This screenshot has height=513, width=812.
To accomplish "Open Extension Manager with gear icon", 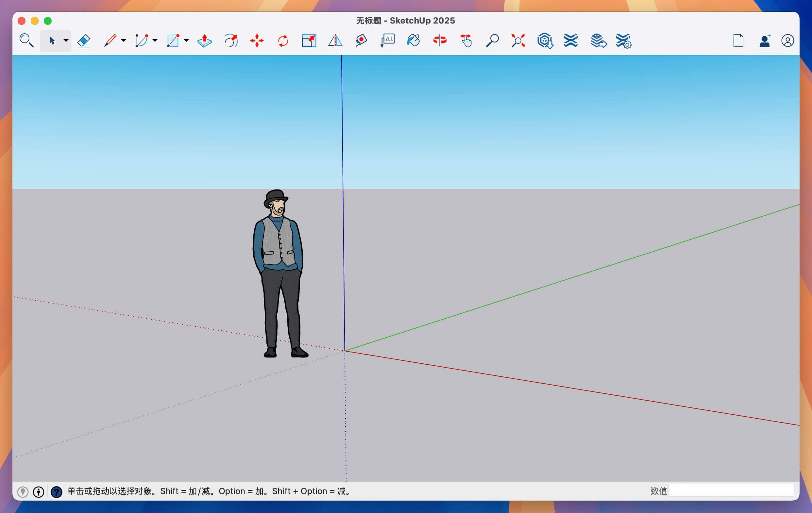I will [x=623, y=41].
